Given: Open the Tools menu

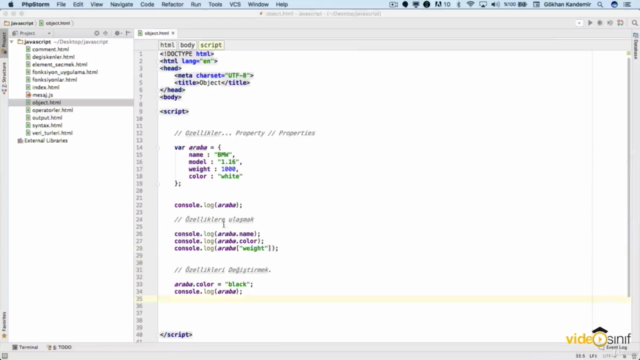Looking at the screenshot, I should point(215,4).
